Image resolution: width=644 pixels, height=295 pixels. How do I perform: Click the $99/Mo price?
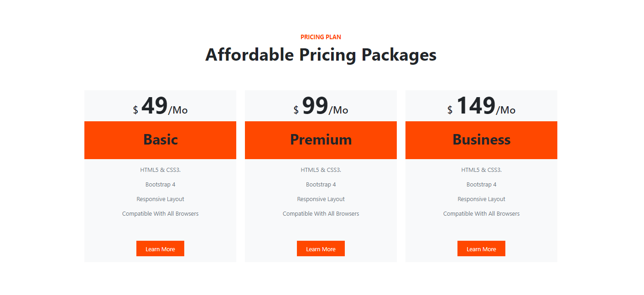click(x=321, y=106)
